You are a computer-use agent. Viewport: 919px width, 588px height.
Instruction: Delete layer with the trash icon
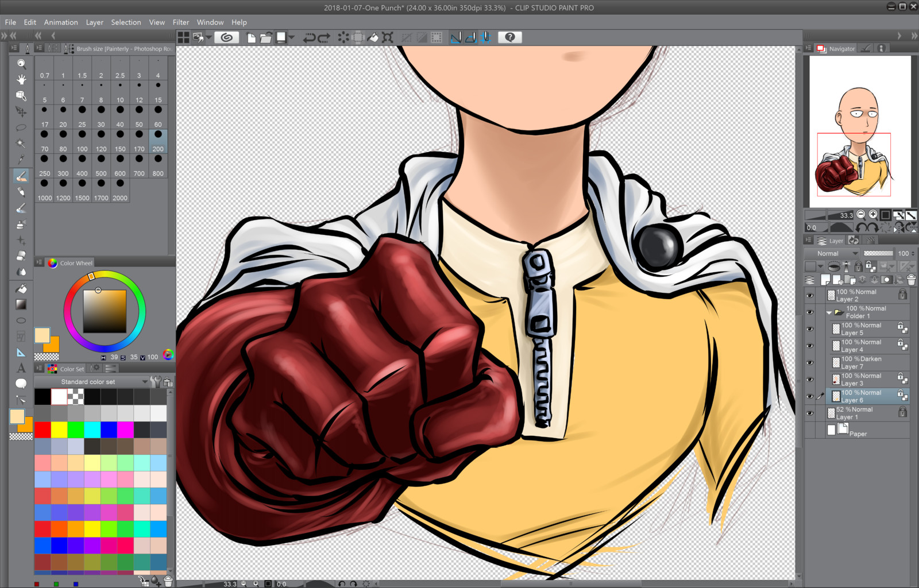click(x=911, y=280)
